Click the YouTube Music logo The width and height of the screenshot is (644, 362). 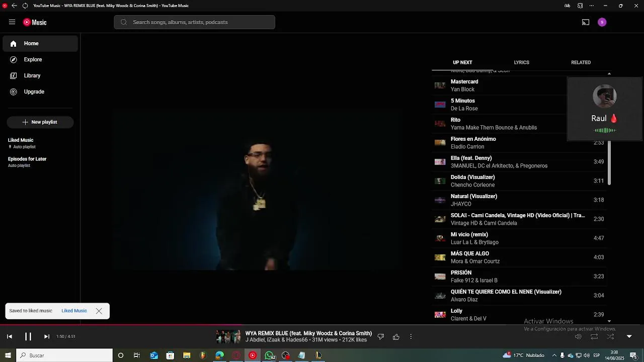click(35, 22)
